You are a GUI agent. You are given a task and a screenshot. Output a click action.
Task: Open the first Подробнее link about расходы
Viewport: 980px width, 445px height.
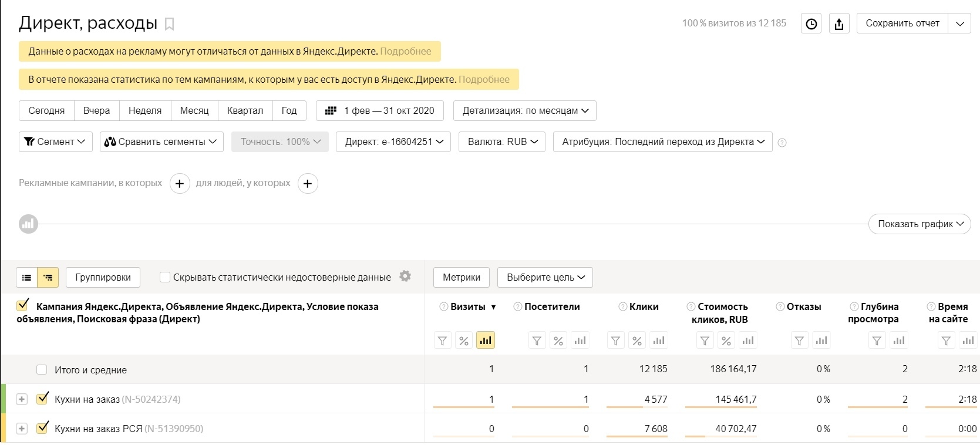click(406, 51)
